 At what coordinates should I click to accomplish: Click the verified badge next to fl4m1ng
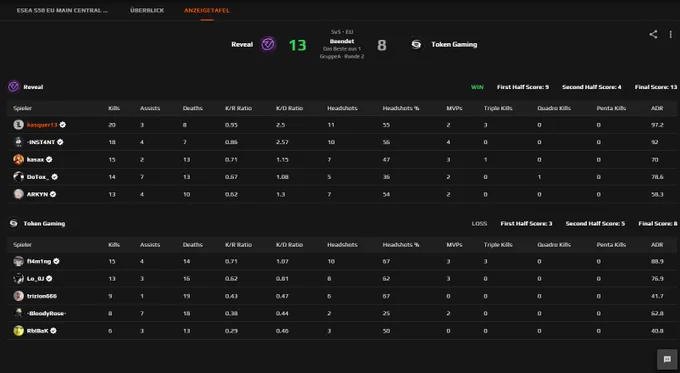56,261
